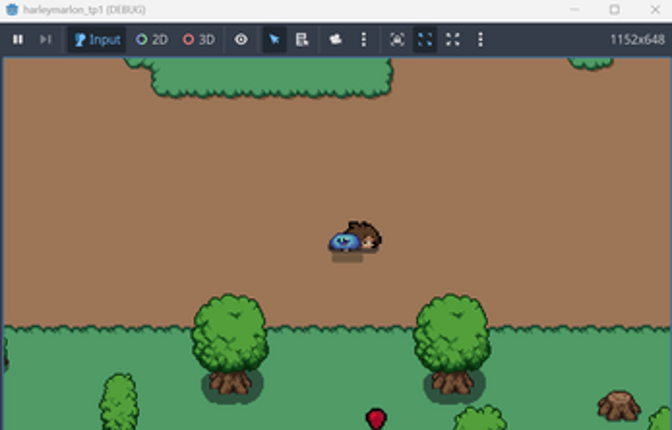Switch to 2D node selection mode

152,40
